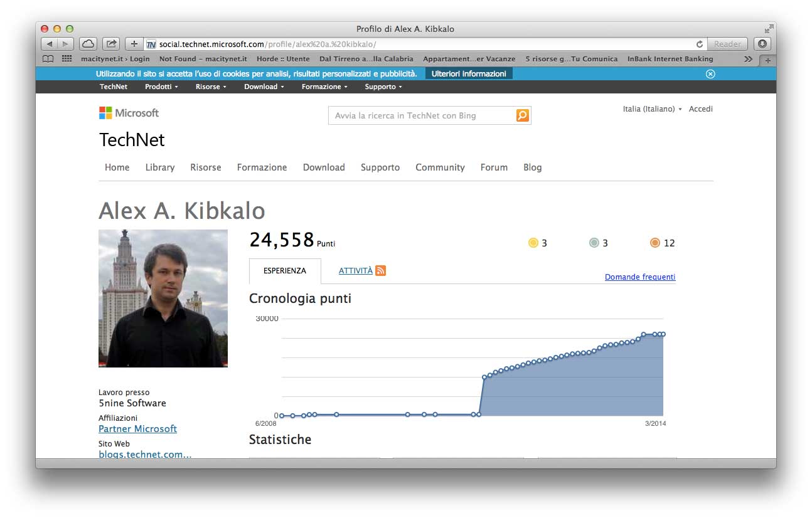This screenshot has width=812, height=518.
Task: Click the TechNet Bing search field
Action: pyautogui.click(x=422, y=115)
